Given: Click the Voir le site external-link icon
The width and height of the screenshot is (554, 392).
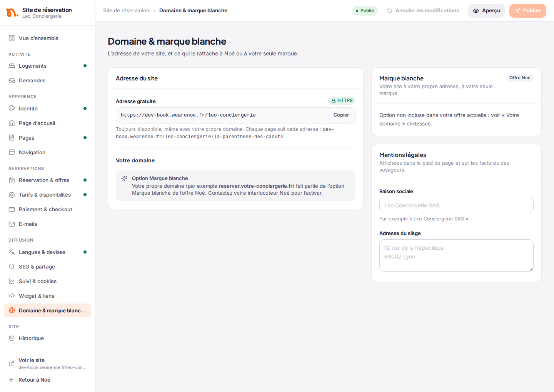Looking at the screenshot, I should coord(12,364).
